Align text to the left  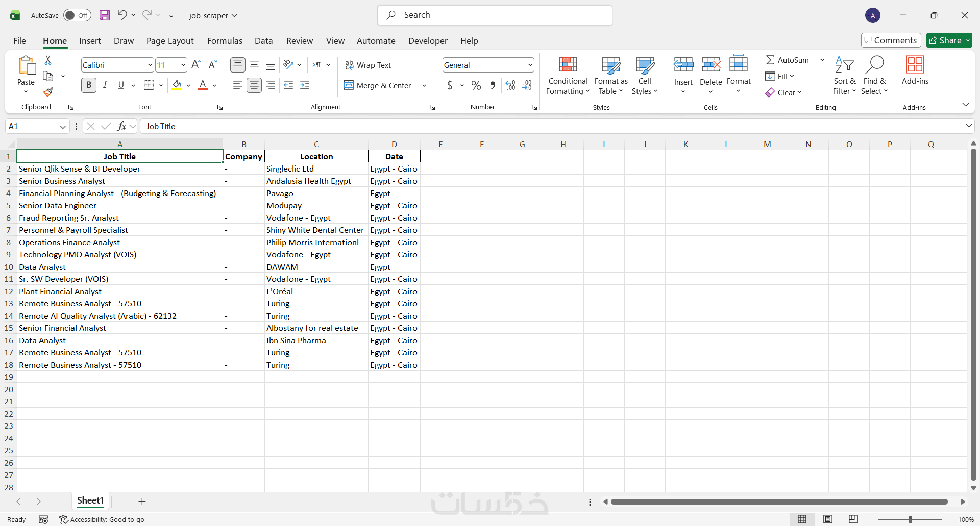(x=237, y=85)
